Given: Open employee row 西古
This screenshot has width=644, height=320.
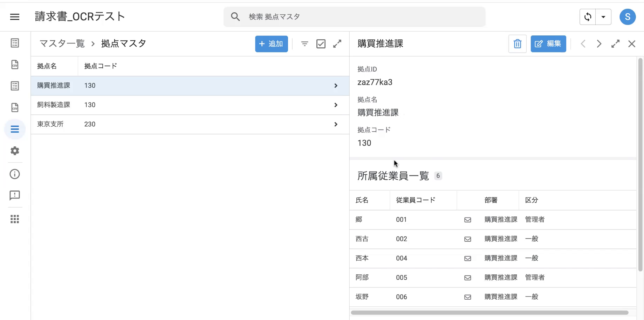Looking at the screenshot, I should point(493,239).
